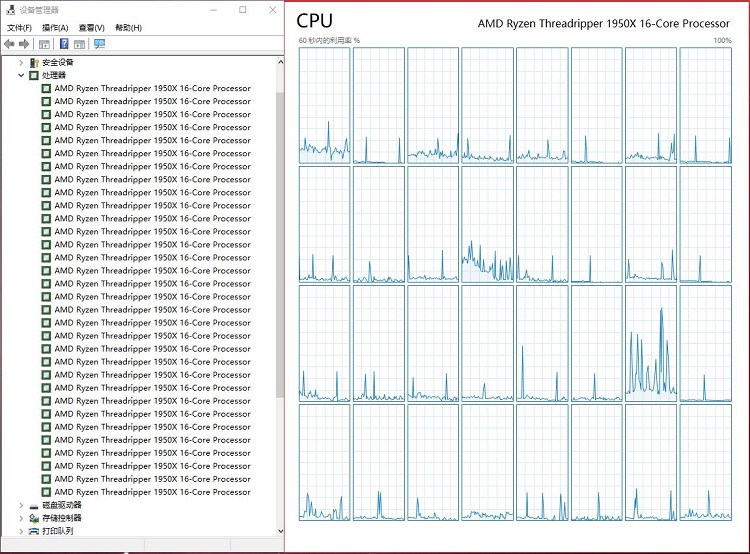Viewport: 750px width, 554px height.
Task: Toggle the show/hide console tree toolbar icon
Action: [44, 44]
